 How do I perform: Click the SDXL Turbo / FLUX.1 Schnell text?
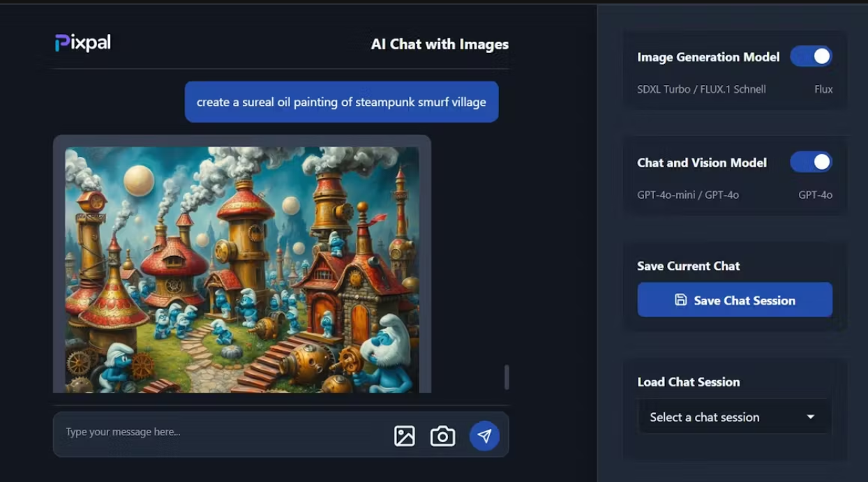click(701, 89)
